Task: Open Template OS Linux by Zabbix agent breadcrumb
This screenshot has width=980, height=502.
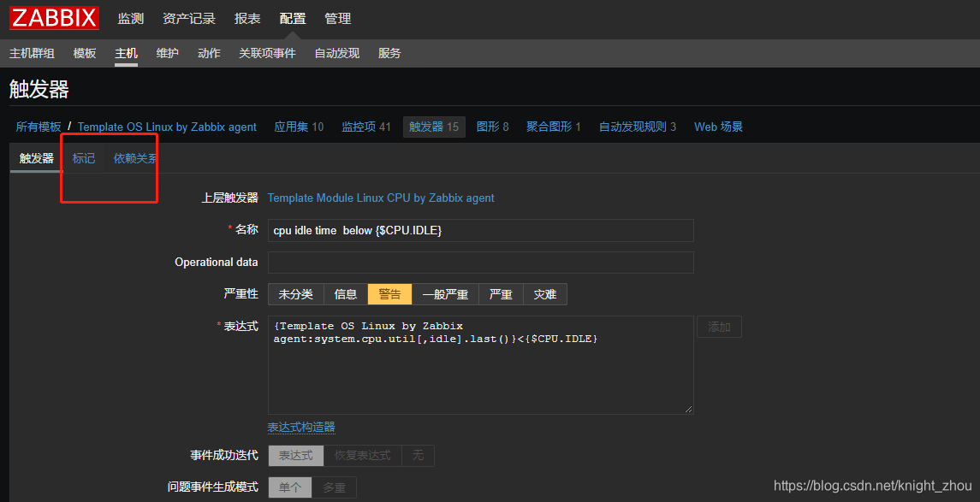Action: tap(167, 127)
